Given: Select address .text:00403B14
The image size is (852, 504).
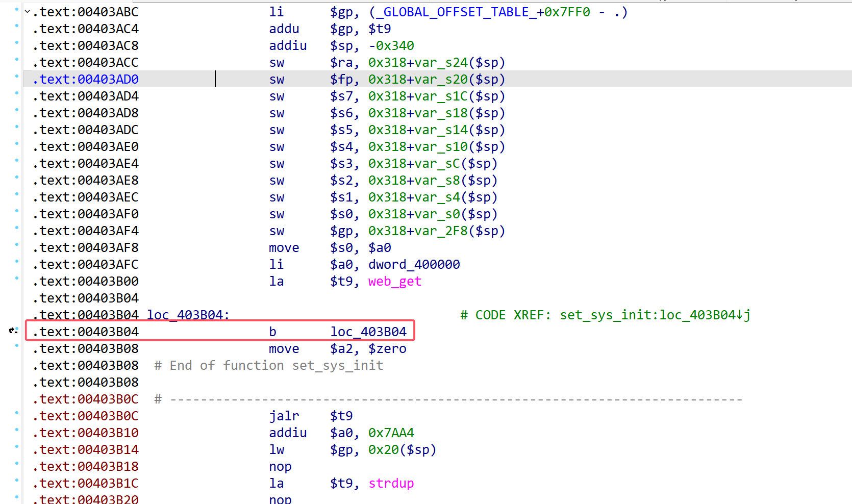Looking at the screenshot, I should tap(85, 449).
